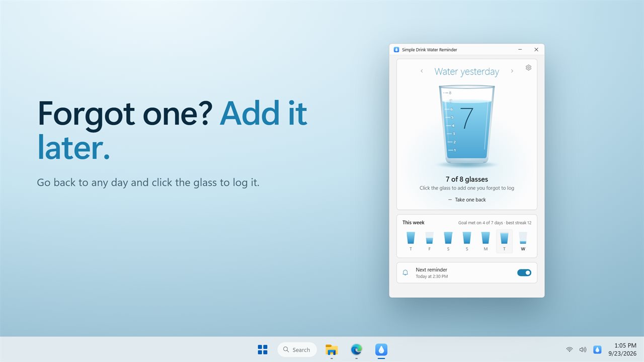Select Monday's glass in This week

click(x=486, y=241)
